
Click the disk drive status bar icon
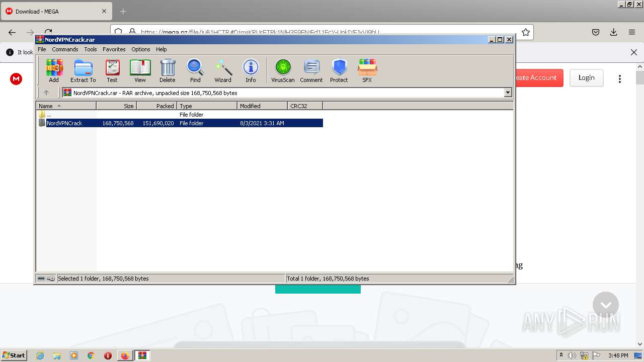[x=41, y=279]
